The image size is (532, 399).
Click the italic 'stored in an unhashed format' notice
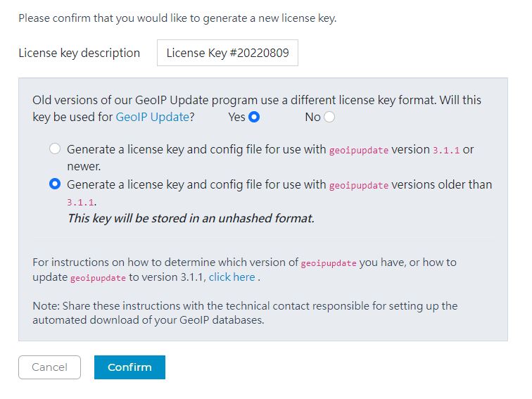pos(191,218)
